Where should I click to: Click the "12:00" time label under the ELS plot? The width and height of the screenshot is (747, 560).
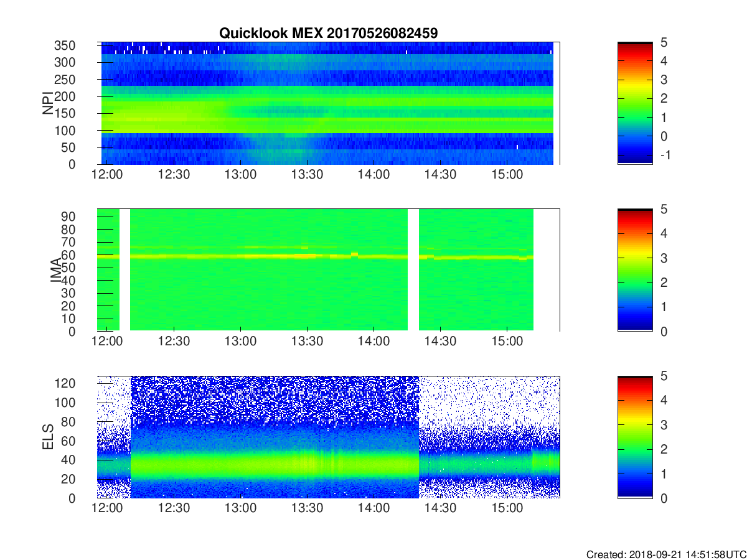click(x=108, y=508)
